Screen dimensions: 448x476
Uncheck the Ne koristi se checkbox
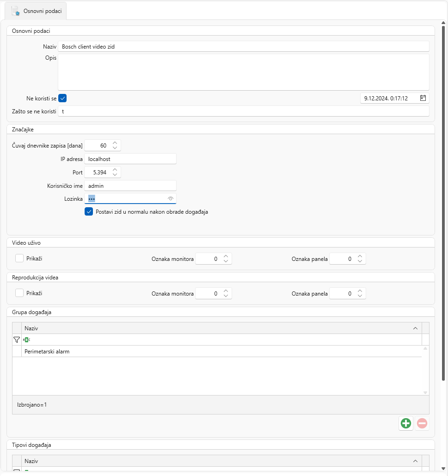(x=62, y=98)
